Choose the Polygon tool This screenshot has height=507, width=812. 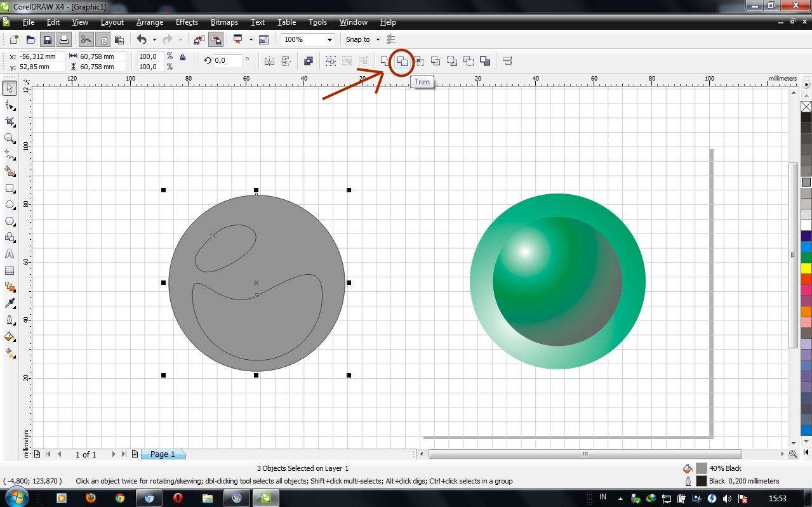point(10,221)
